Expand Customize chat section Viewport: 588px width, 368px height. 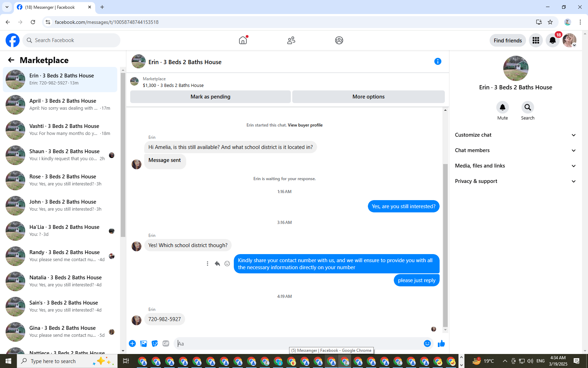pyautogui.click(x=515, y=135)
